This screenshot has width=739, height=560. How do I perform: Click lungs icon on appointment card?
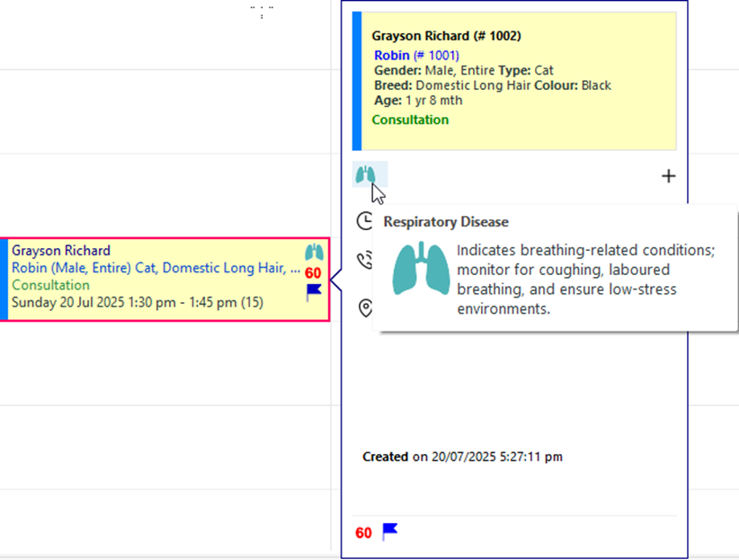314,253
